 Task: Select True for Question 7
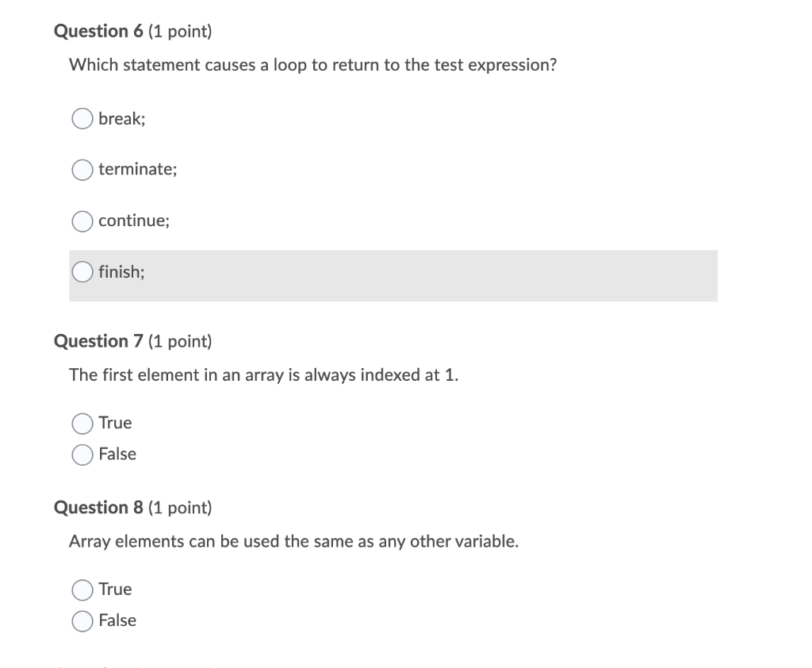click(82, 423)
